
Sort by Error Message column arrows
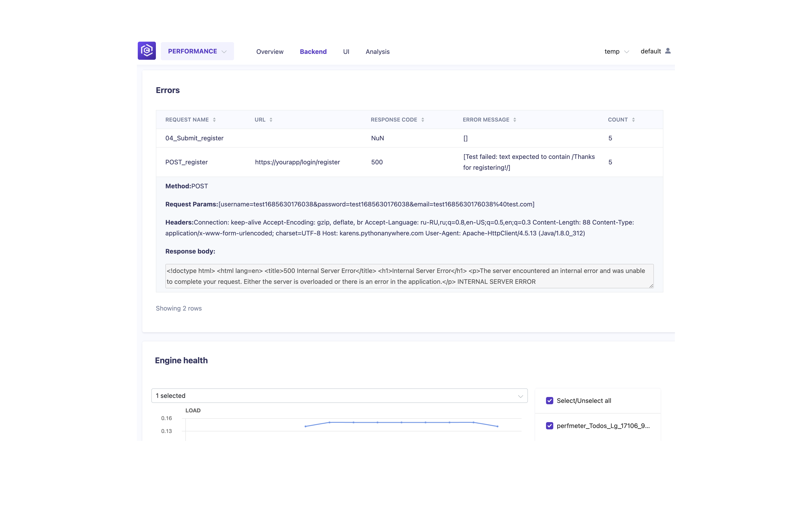[514, 120]
